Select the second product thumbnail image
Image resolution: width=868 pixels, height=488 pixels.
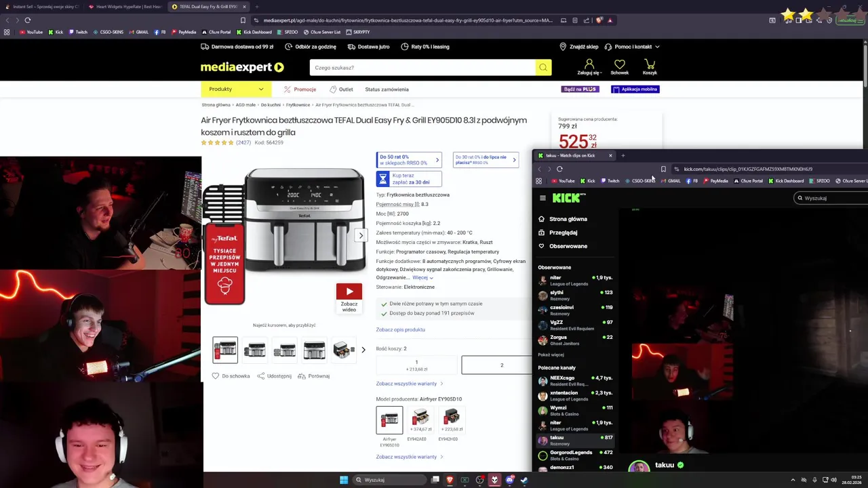coord(255,350)
